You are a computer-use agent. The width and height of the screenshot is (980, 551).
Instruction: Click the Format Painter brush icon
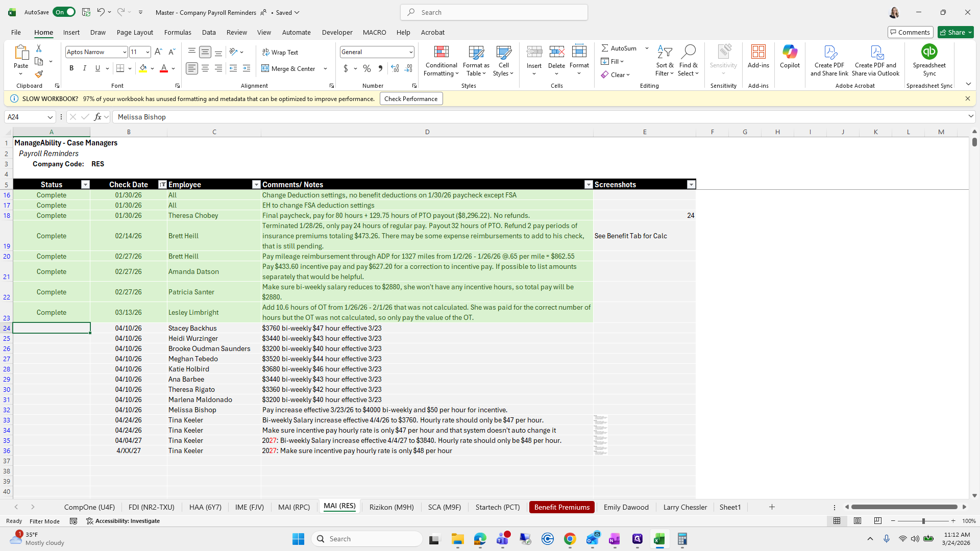pos(39,74)
